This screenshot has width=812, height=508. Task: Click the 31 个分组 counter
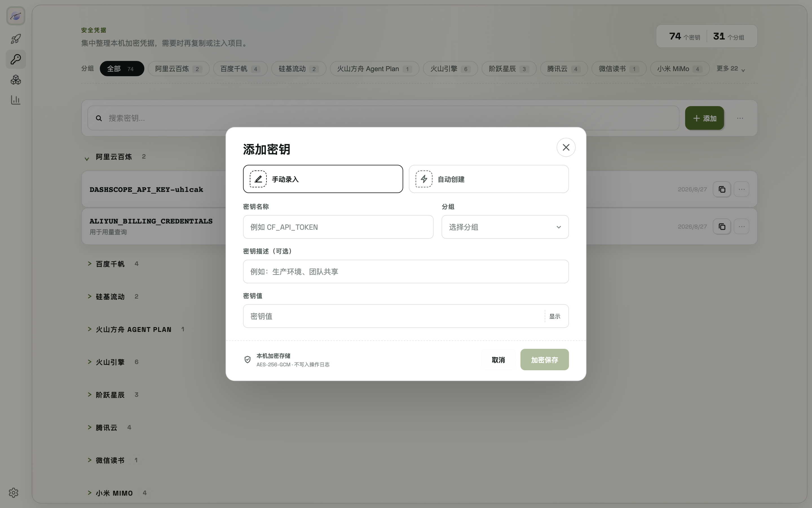tap(729, 36)
